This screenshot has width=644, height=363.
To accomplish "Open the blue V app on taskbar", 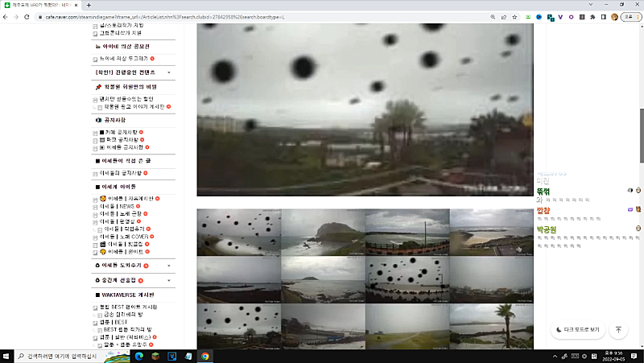I will pyautogui.click(x=172, y=356).
